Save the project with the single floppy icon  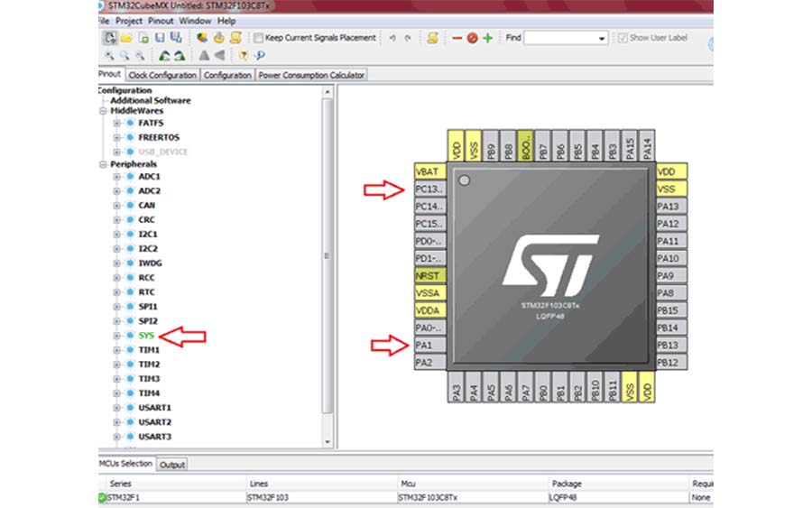tap(160, 38)
